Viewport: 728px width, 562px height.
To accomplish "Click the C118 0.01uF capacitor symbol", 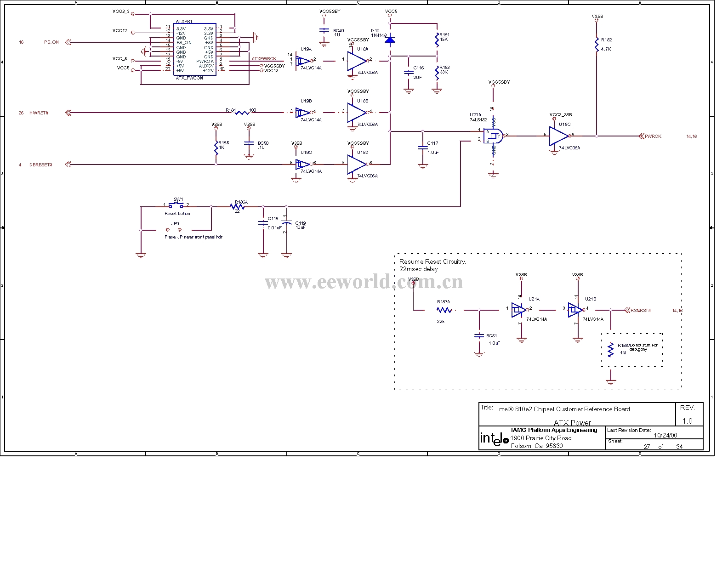I will tap(263, 223).
